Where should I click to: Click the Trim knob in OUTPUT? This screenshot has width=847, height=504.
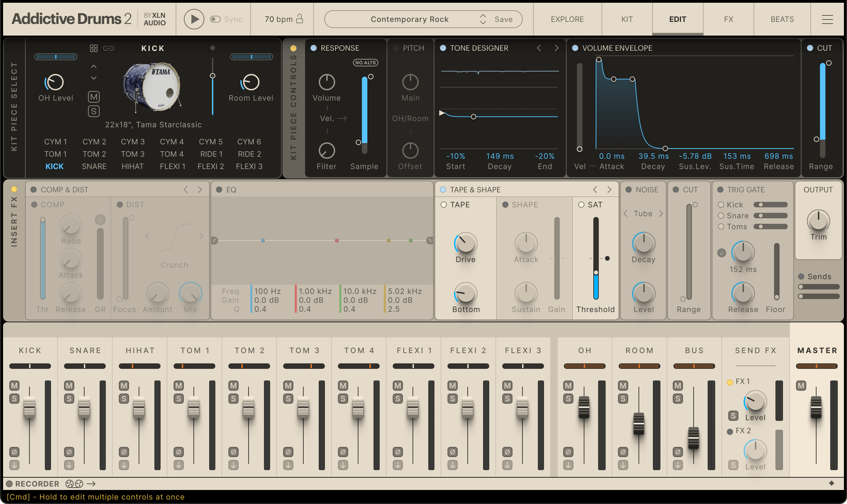[818, 221]
